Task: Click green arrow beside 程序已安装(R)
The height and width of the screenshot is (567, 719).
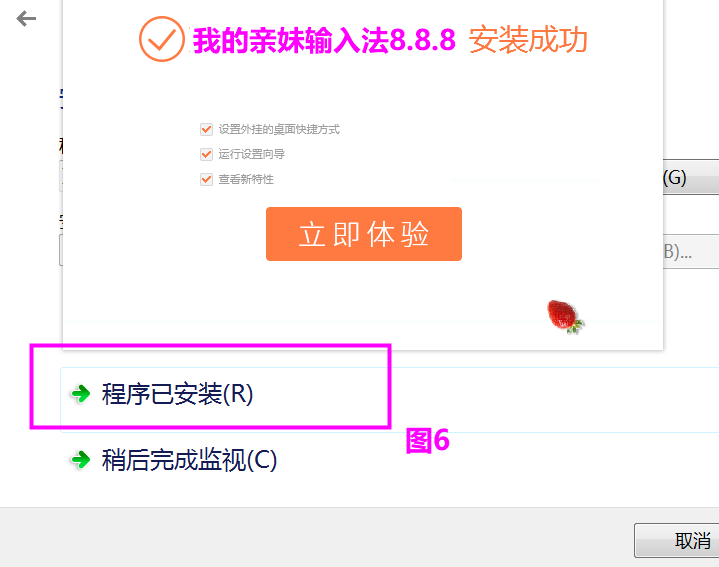Action: click(80, 395)
